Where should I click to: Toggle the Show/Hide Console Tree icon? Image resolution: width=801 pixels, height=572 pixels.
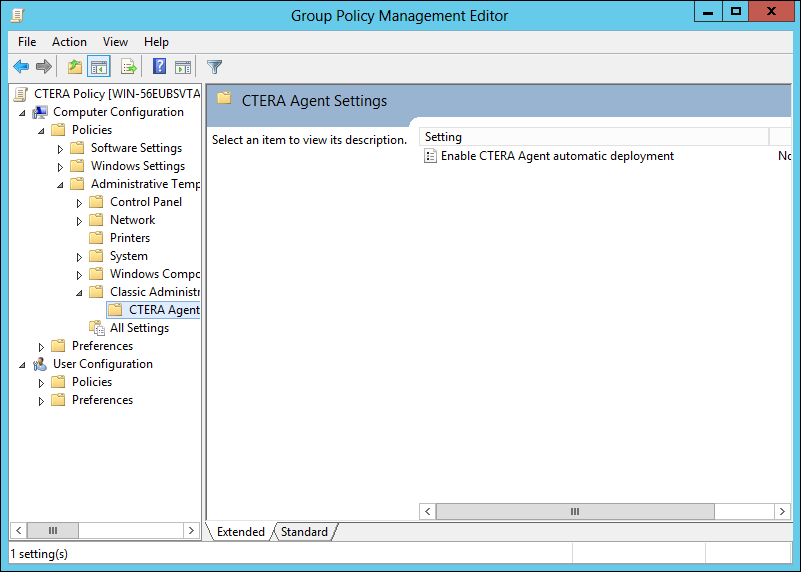click(99, 66)
